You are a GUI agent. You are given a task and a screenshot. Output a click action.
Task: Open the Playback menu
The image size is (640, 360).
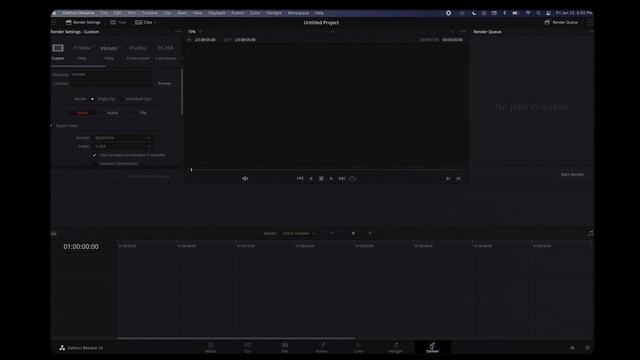[x=217, y=13]
